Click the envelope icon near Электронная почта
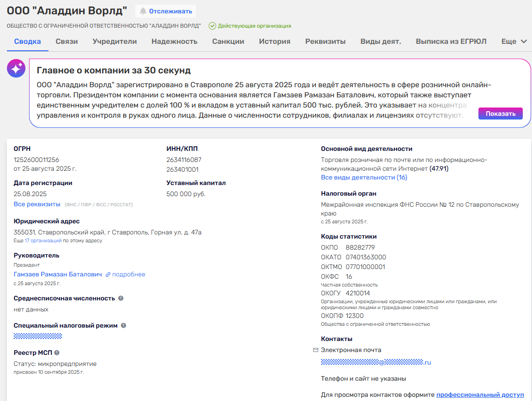Viewport: 532px width, 401px height. pos(315,350)
